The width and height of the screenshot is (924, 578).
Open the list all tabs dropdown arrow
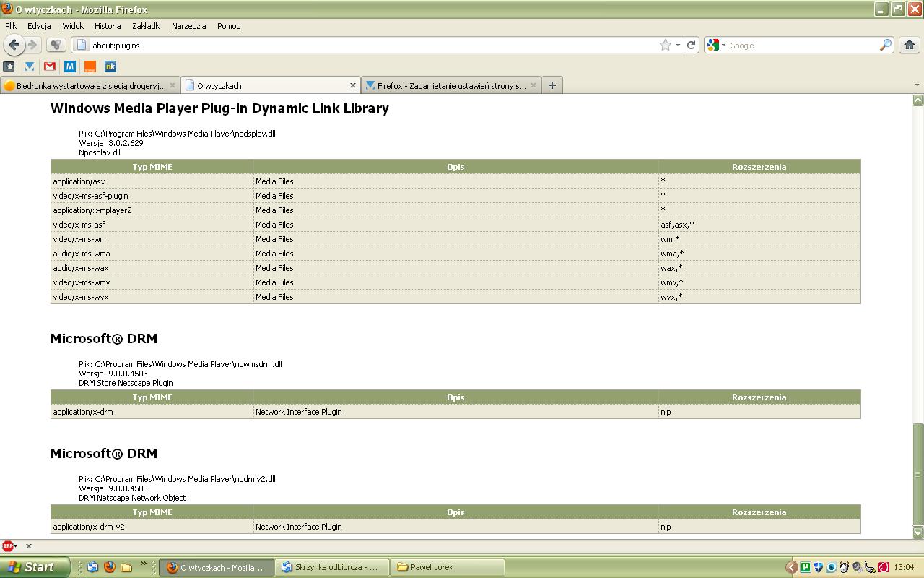coord(917,85)
